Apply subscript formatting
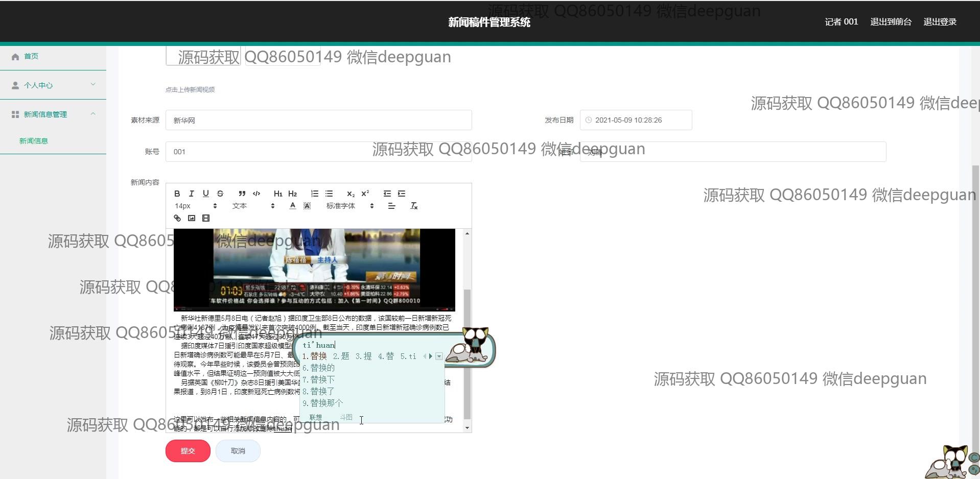Screen dimensions: 980x479 (x=351, y=194)
